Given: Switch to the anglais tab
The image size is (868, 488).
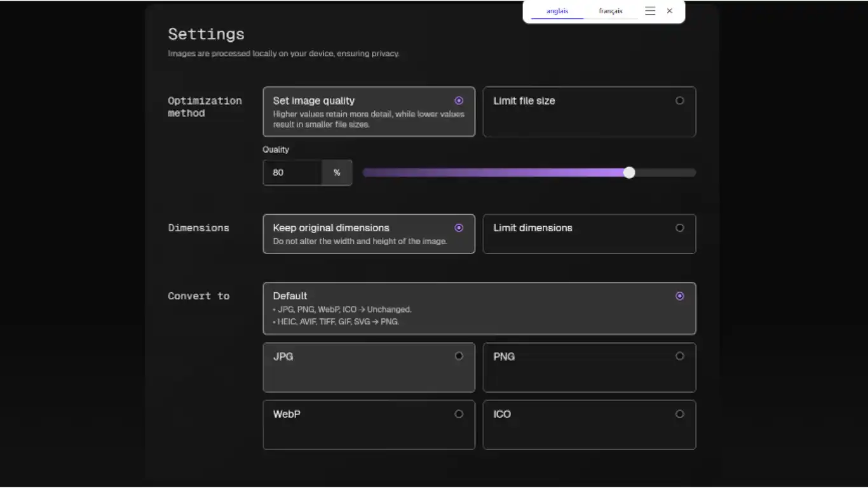Looking at the screenshot, I should 557,11.
